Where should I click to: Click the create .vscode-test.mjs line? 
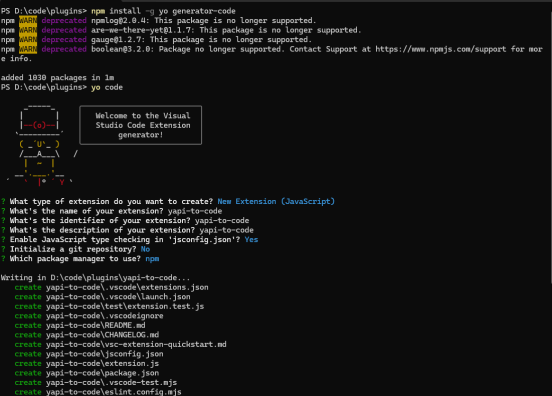pos(96,382)
